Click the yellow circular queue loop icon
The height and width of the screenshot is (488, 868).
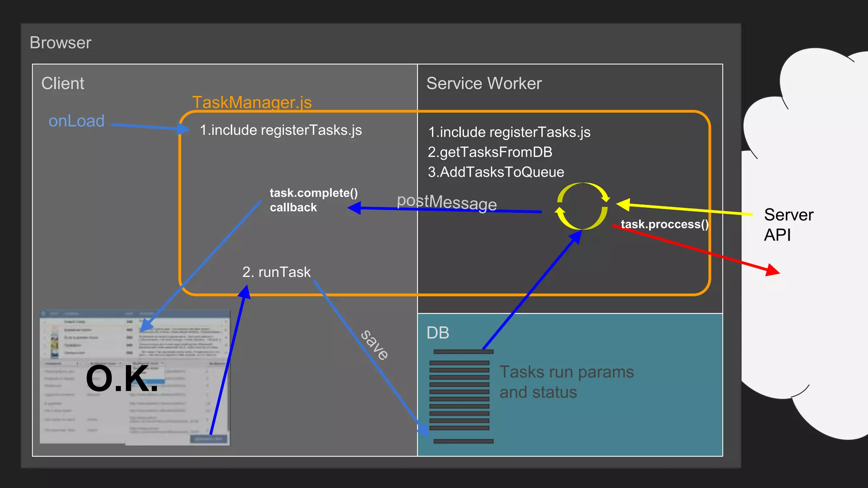(x=582, y=206)
